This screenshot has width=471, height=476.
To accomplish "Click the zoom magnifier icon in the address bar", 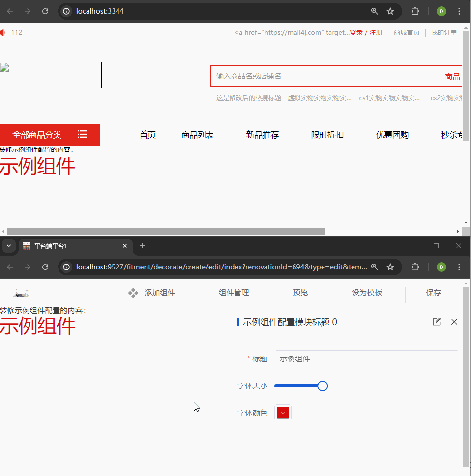I will click(x=375, y=11).
